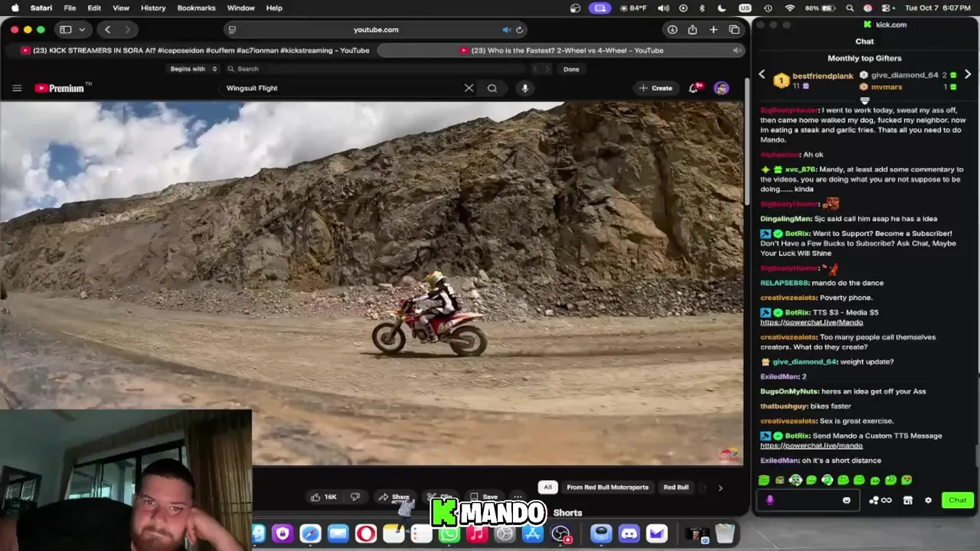Click purple microphone in Kick chat input
980x551 pixels.
tap(769, 500)
